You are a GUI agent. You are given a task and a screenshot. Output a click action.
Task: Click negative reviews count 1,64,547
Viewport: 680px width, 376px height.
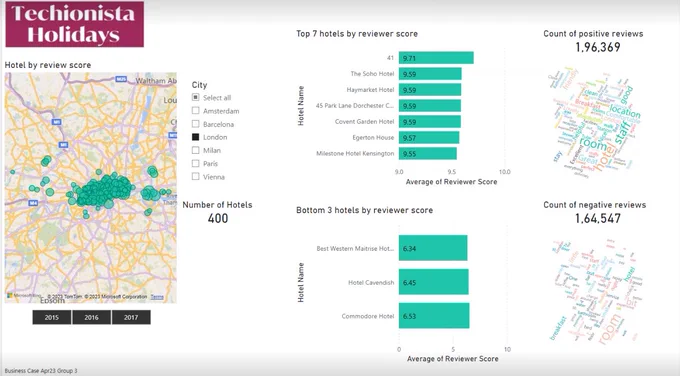598,218
